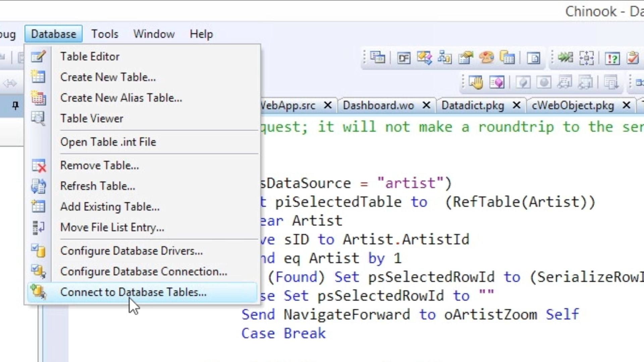
Task: Open Table Viewer from the menu
Action: tap(92, 118)
